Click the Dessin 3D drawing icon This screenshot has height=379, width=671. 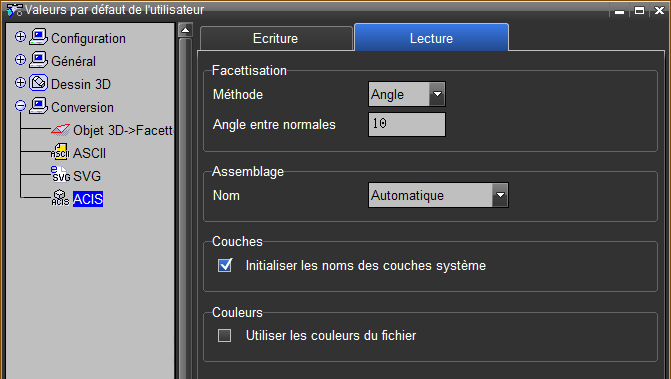(39, 83)
